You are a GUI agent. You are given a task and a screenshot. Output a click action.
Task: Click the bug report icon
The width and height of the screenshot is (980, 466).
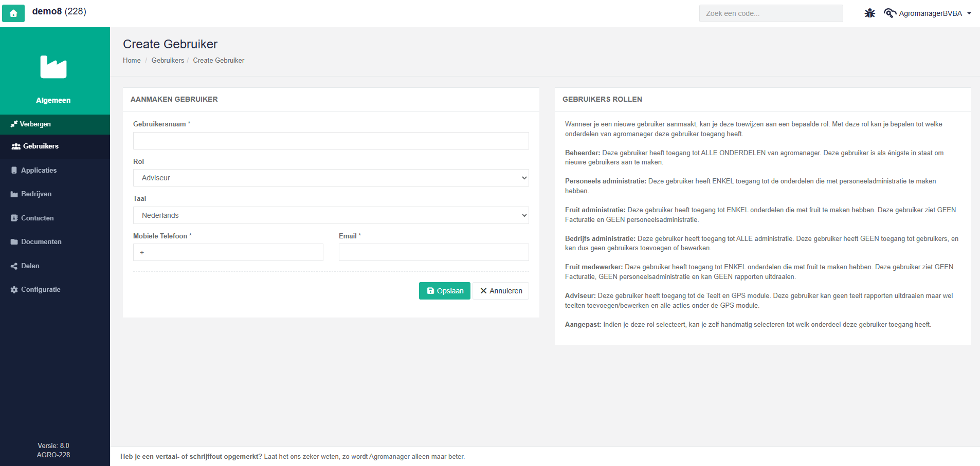869,13
